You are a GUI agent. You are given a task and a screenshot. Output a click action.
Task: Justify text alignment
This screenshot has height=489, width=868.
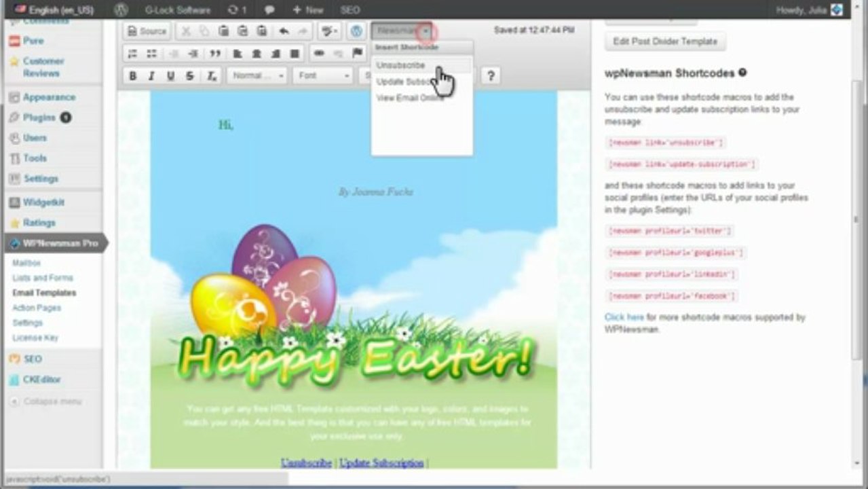(295, 54)
